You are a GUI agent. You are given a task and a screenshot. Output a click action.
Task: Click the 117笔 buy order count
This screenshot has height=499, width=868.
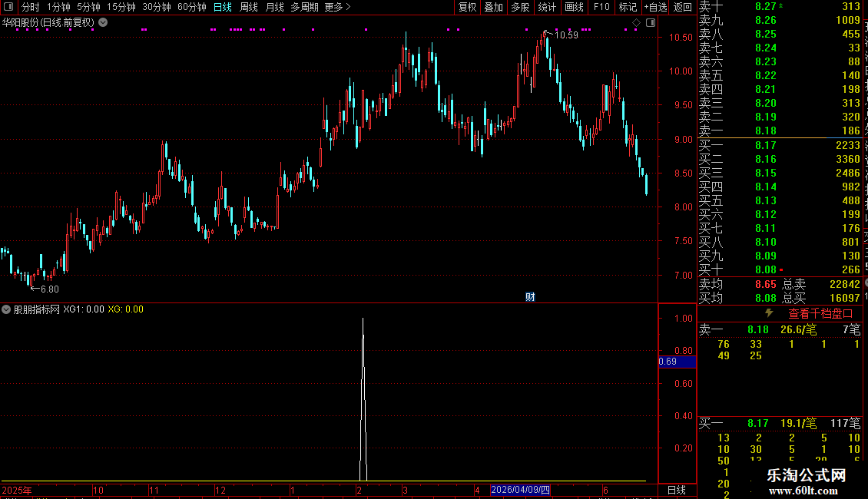845,423
